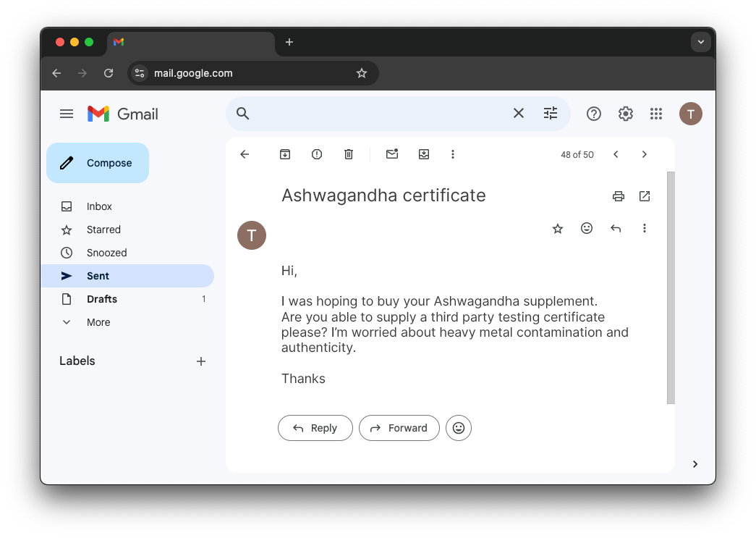This screenshot has height=538, width=756.
Task: Open the message's three-dot More menu
Action: [x=644, y=228]
